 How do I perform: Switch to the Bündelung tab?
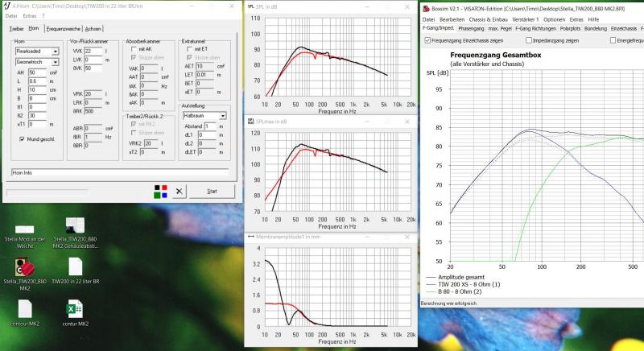[x=595, y=29]
